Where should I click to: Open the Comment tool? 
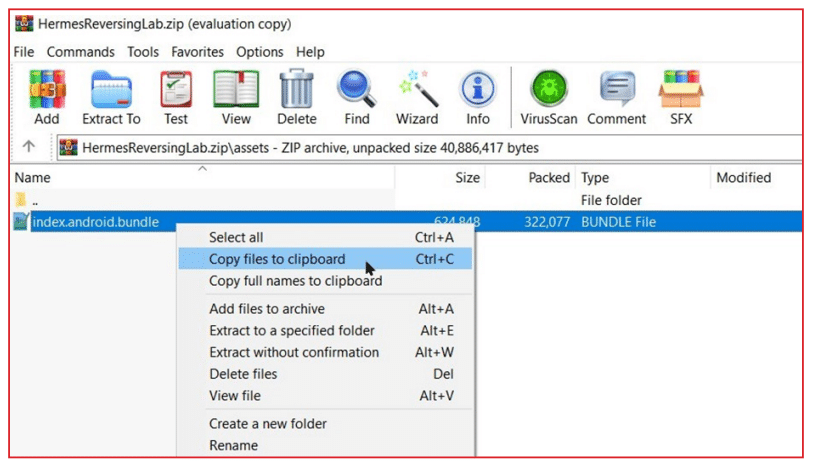616,97
